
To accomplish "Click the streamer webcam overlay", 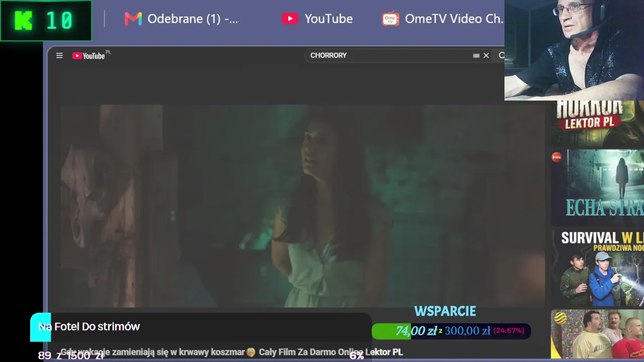I will click(x=574, y=50).
